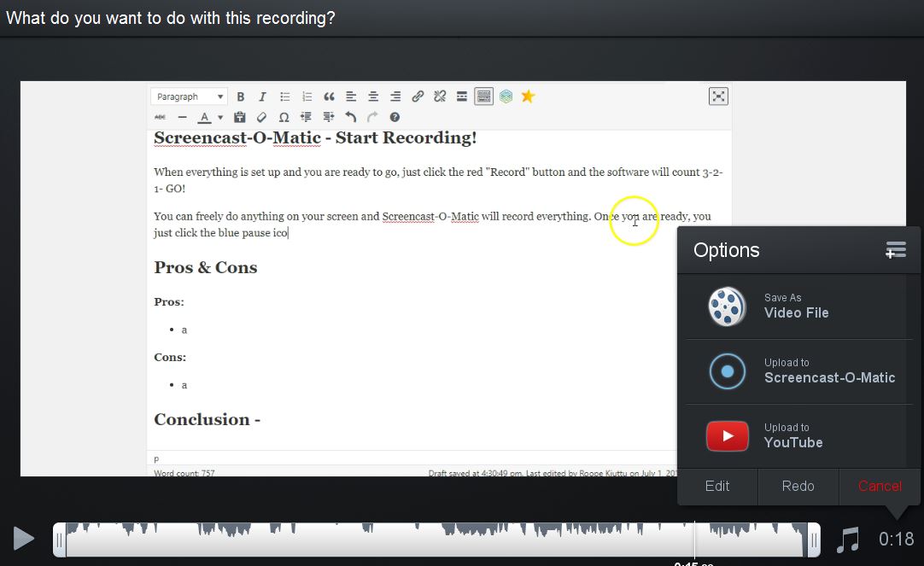Click the playhead marker on the timeline
Viewport: 924px width, 566px height.
pos(695,540)
